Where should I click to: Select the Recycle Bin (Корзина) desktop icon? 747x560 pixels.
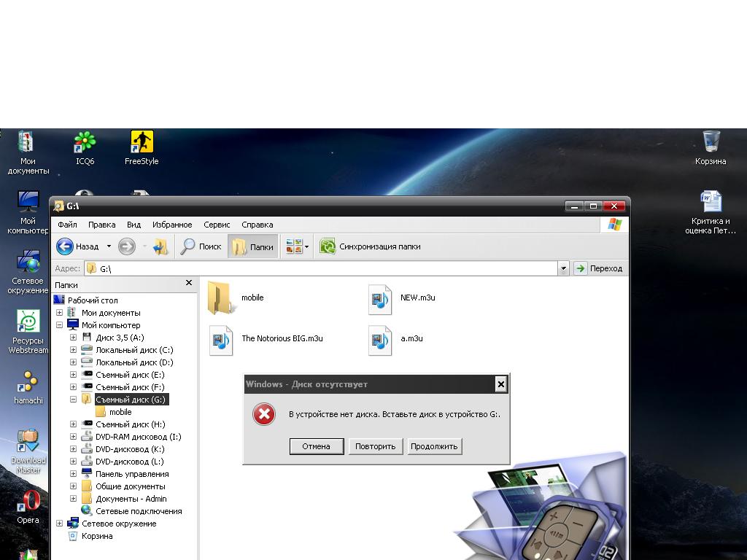(x=711, y=143)
